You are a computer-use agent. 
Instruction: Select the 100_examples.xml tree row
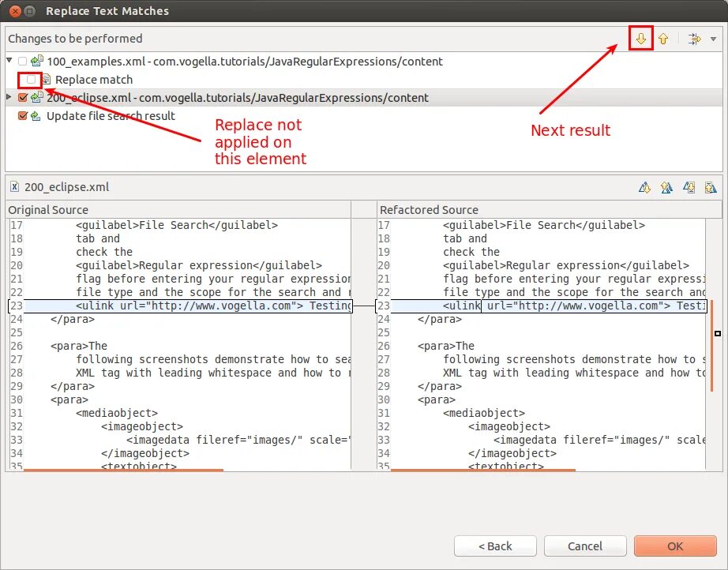(363, 62)
